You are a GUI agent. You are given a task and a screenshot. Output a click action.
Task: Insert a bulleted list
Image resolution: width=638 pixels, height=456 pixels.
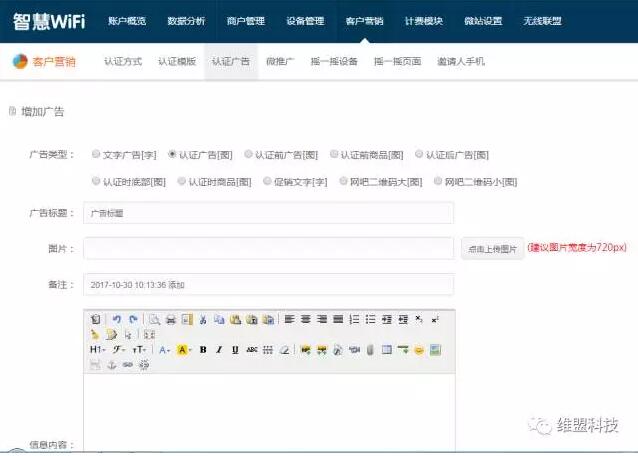(370, 319)
